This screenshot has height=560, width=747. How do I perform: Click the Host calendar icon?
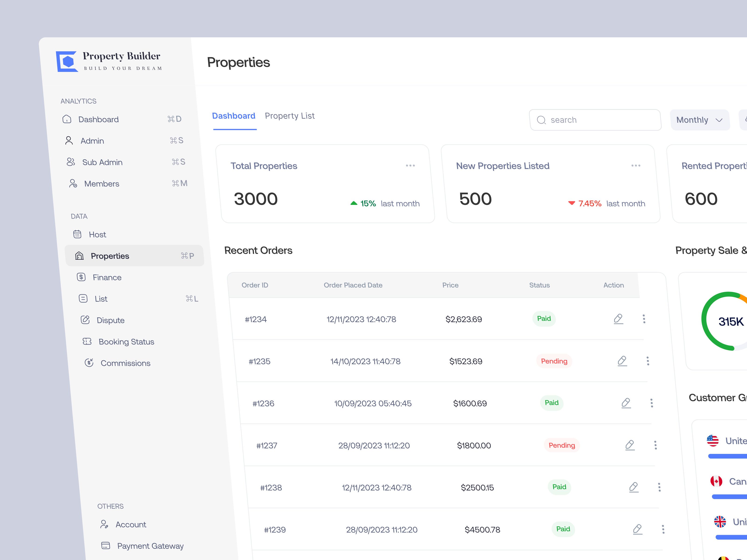pos(78,234)
